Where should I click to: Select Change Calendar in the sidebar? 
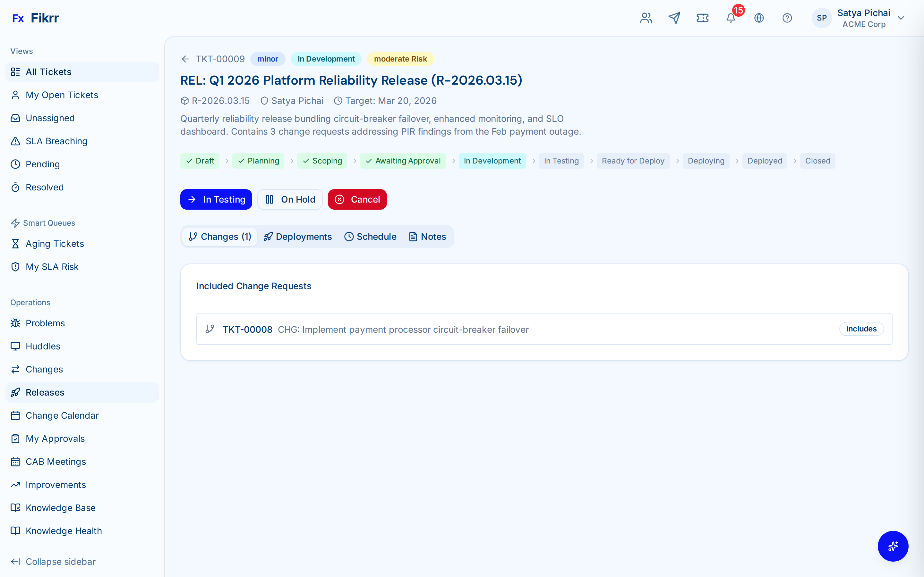(x=62, y=415)
